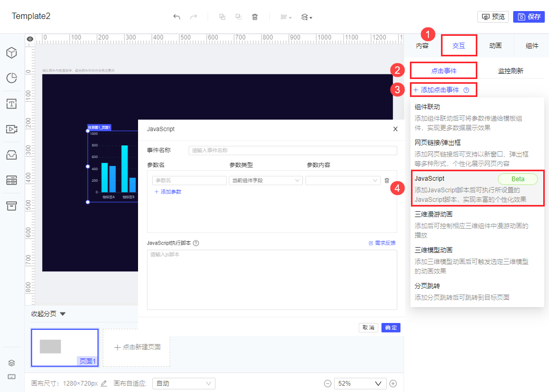The width and height of the screenshot is (549, 392).
Task: Open the alignment dropdown in toolbar
Action: (x=286, y=17)
